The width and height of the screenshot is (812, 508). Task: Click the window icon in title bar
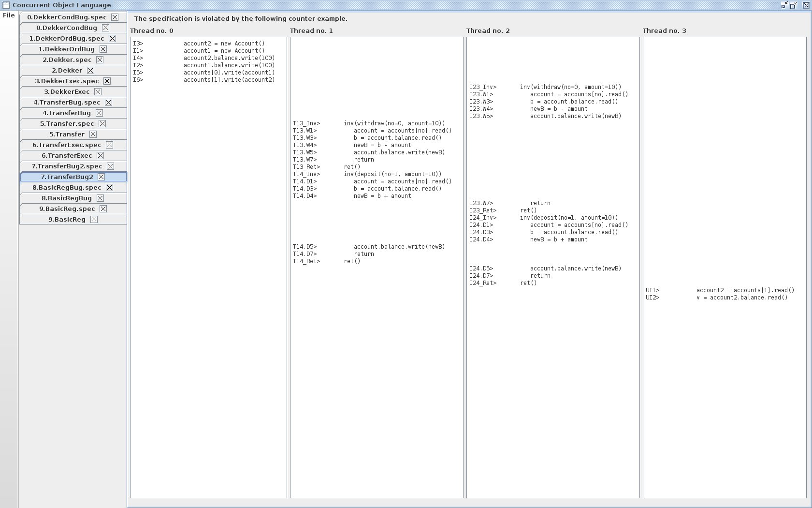coord(6,5)
